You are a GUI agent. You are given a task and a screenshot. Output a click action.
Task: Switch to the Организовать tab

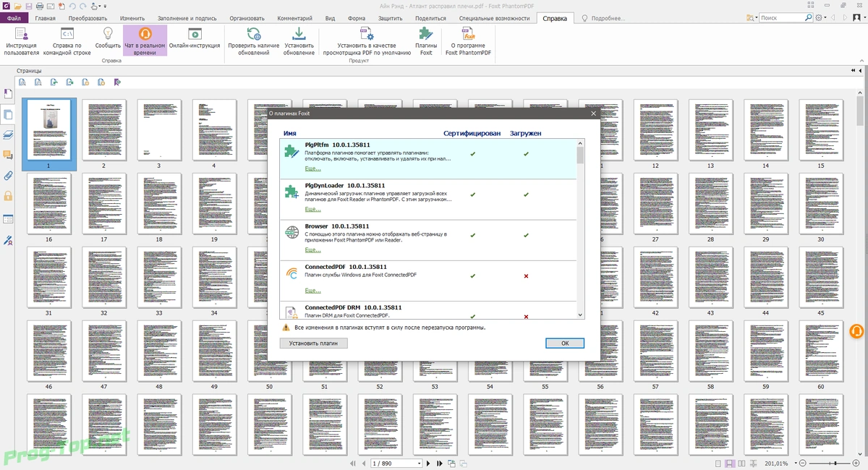tap(247, 17)
